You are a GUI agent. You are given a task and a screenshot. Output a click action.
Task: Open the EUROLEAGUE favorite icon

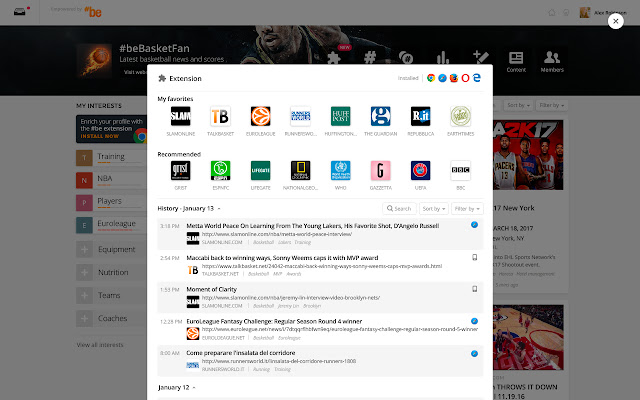260,116
